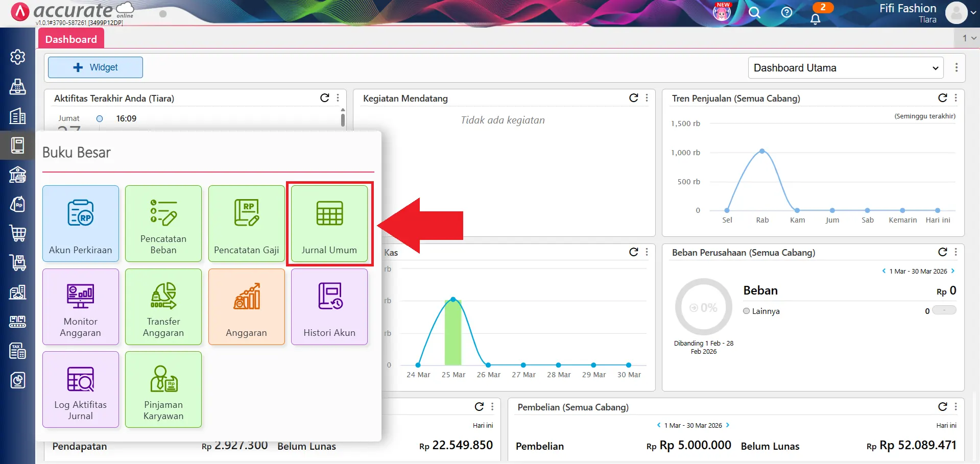Image resolution: width=980 pixels, height=464 pixels.
Task: Click the notification bell icon
Action: (815, 19)
